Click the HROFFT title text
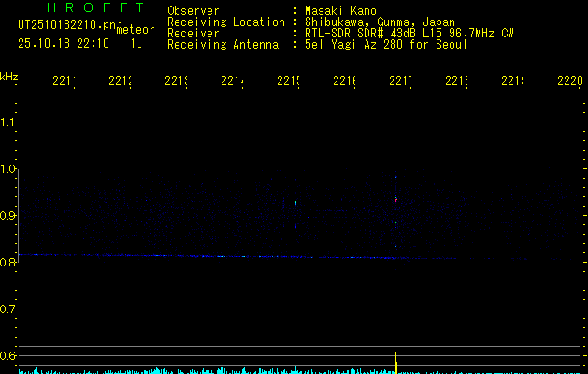This screenshot has height=374, width=588. click(95, 7)
